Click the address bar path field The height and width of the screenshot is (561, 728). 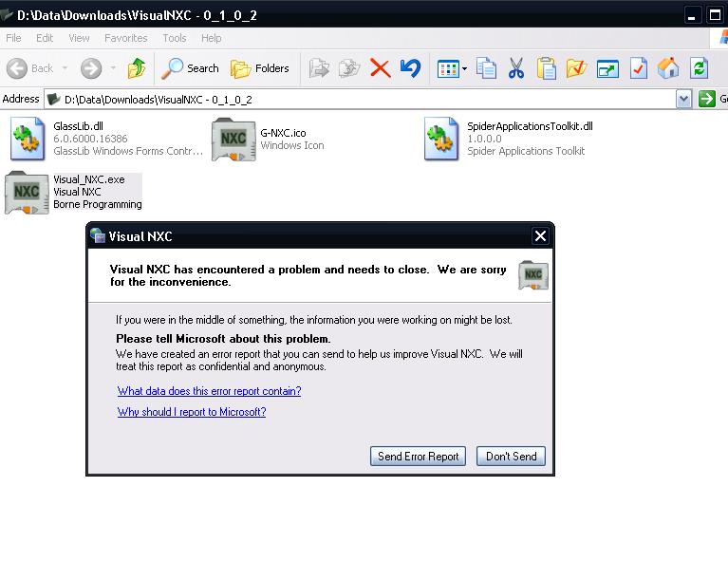click(361, 99)
